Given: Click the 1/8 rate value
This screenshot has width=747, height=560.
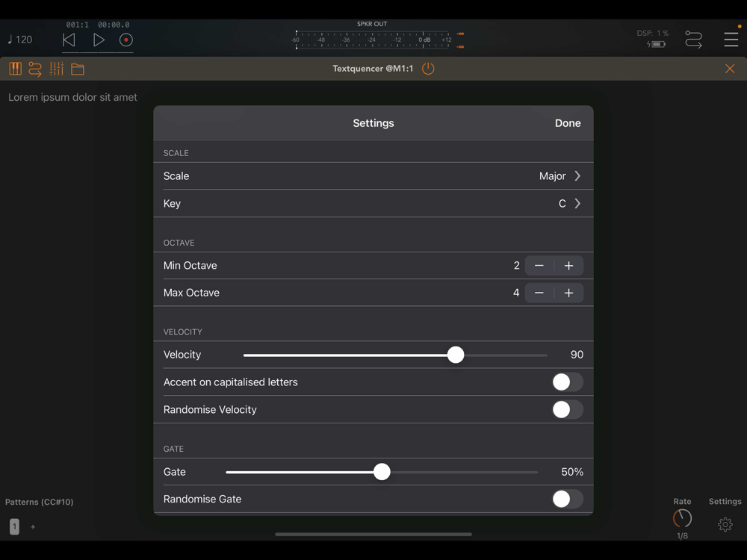Looking at the screenshot, I should 682,536.
